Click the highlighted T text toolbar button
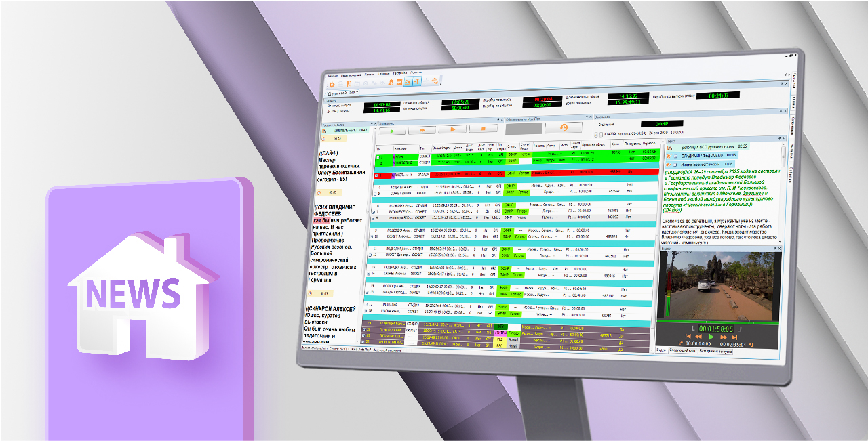 point(418,82)
